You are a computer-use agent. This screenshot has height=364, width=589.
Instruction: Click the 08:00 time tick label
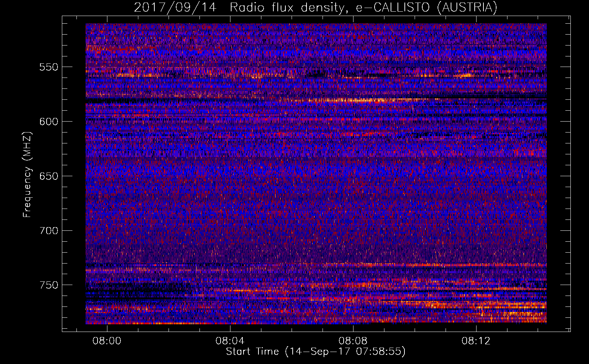pyautogui.click(x=107, y=341)
